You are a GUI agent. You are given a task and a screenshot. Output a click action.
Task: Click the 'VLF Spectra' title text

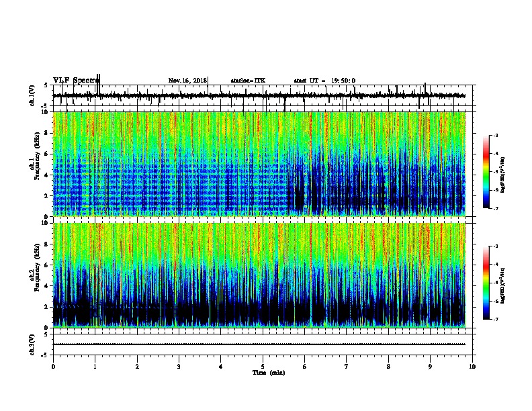point(76,81)
